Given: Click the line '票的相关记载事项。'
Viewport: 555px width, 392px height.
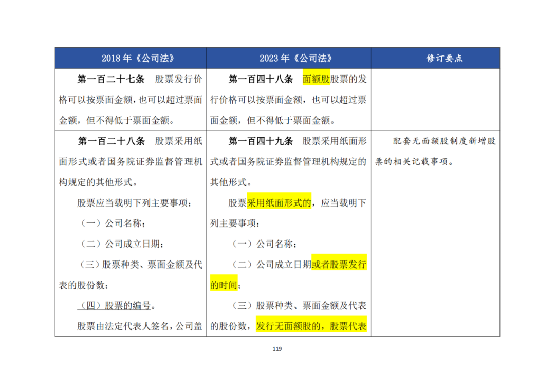Looking at the screenshot, I should 414,162.
